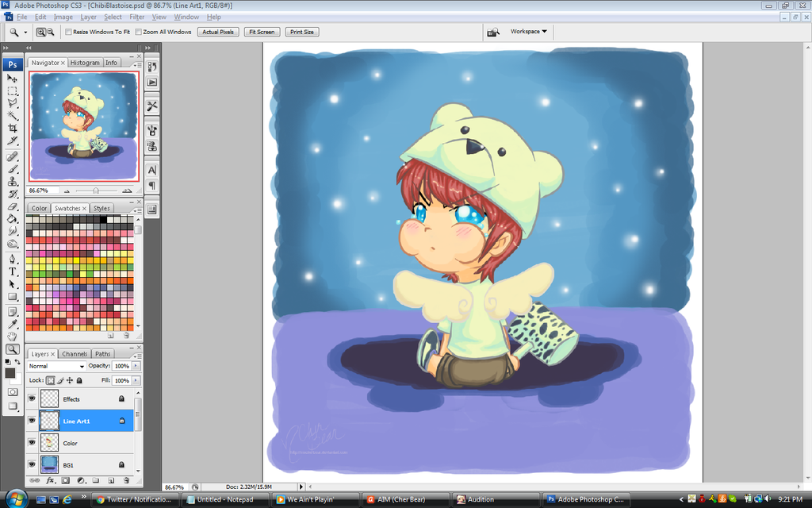
Task: Pick the Crop tool in the toolbox
Action: click(13, 129)
